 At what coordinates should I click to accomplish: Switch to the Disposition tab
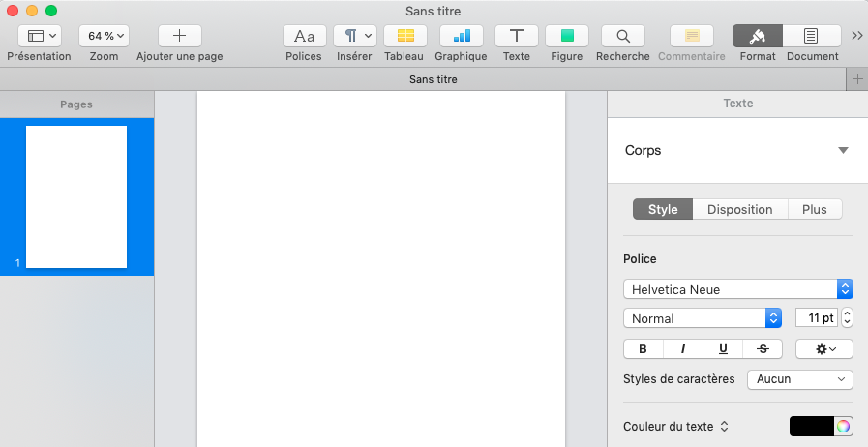[x=739, y=209]
